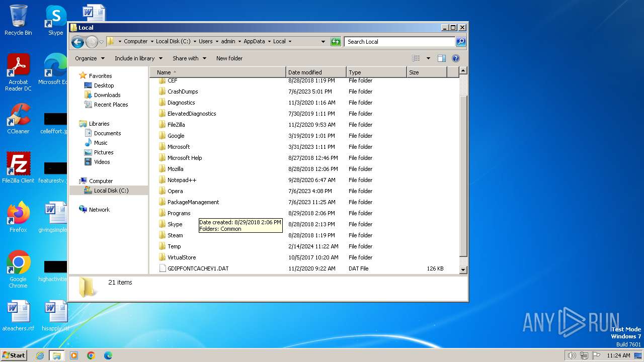Select the CrashDumps folder
Screen dimensions: 644x362
(x=183, y=92)
